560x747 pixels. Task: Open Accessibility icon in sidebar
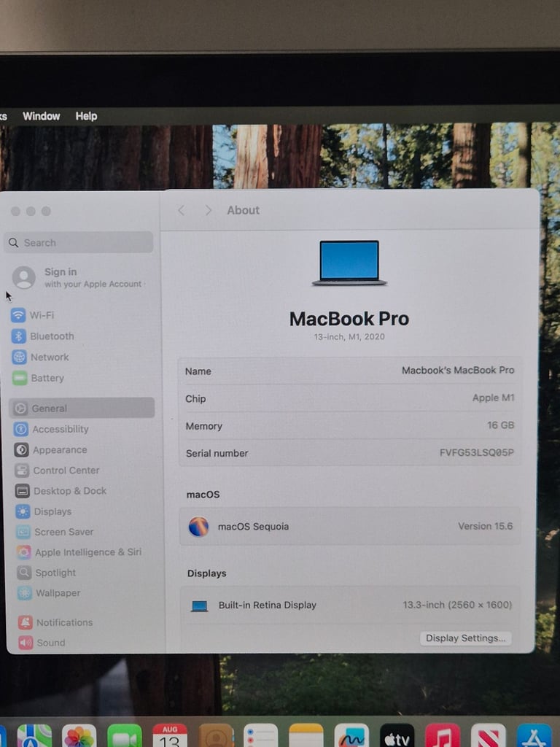click(21, 429)
